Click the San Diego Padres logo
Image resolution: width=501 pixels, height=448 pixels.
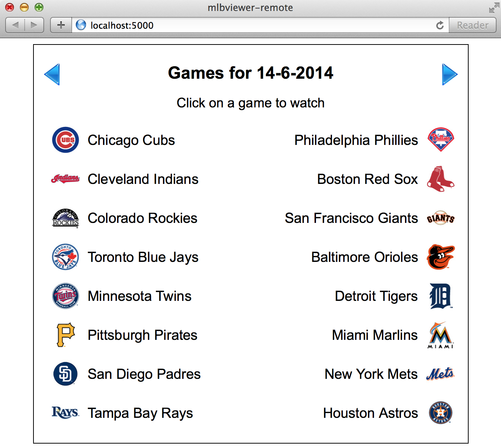pos(65,374)
